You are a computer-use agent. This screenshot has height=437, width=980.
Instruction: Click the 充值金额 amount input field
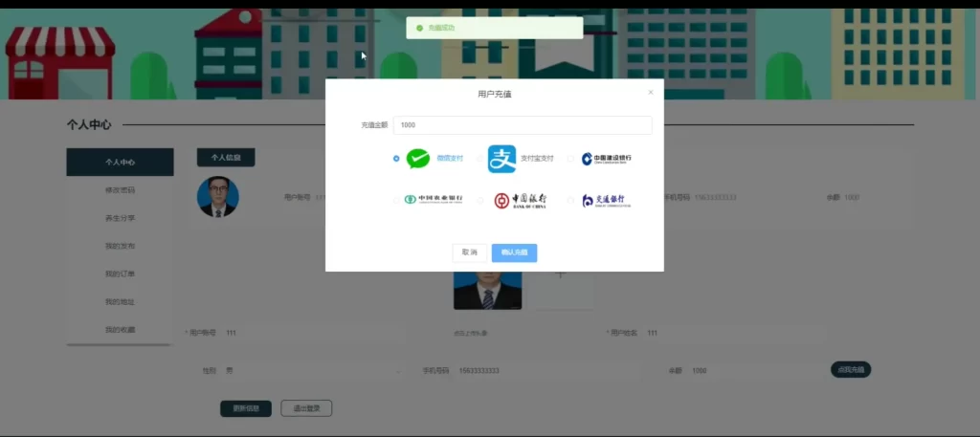coord(523,125)
